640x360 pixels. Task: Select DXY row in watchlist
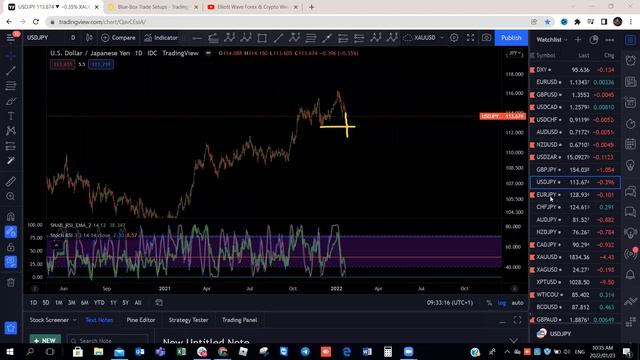[575, 70]
